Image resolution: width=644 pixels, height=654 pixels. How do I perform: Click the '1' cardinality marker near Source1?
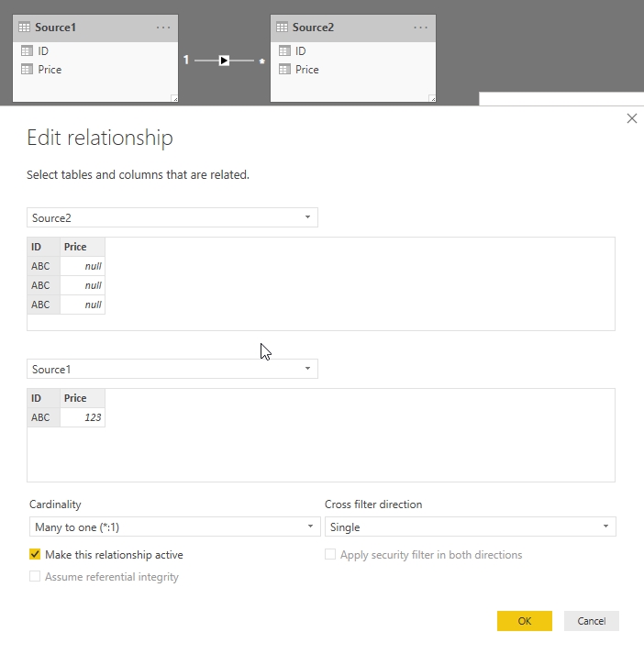(x=186, y=60)
